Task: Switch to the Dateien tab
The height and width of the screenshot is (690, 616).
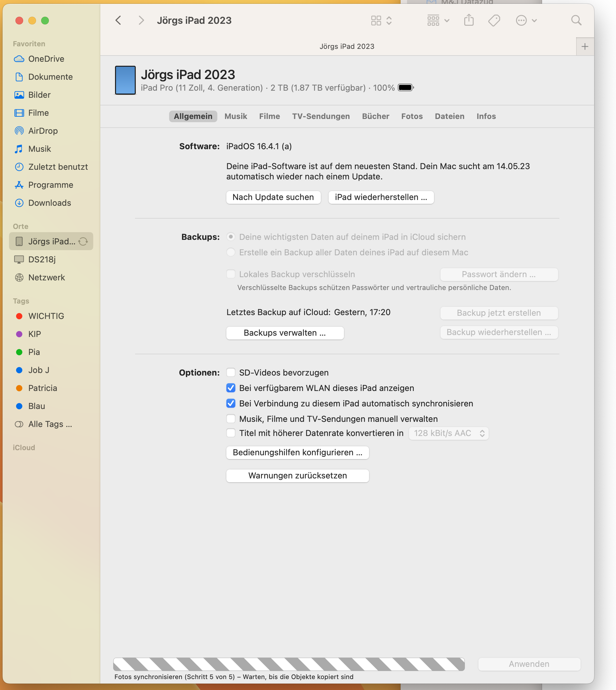Action: tap(449, 116)
